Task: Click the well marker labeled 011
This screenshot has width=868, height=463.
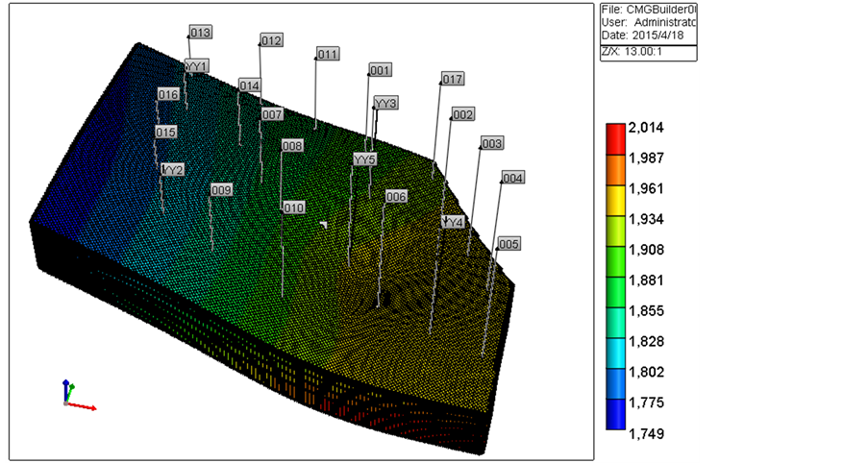Action: pos(327,55)
